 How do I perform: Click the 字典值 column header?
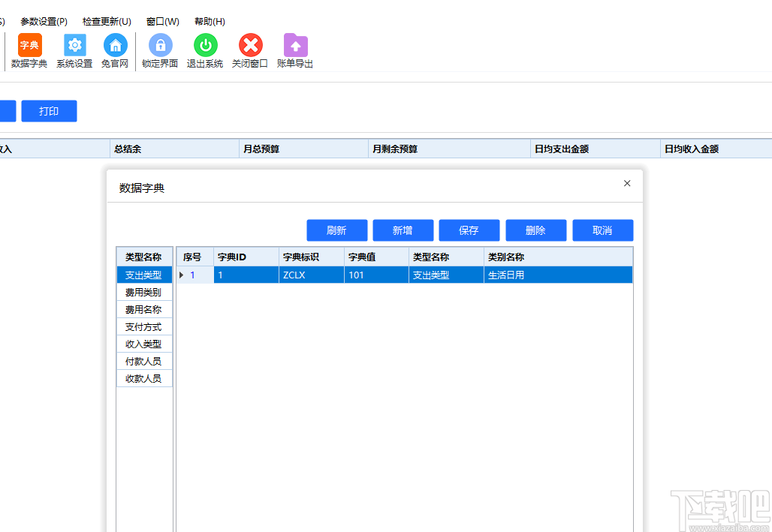coord(377,257)
